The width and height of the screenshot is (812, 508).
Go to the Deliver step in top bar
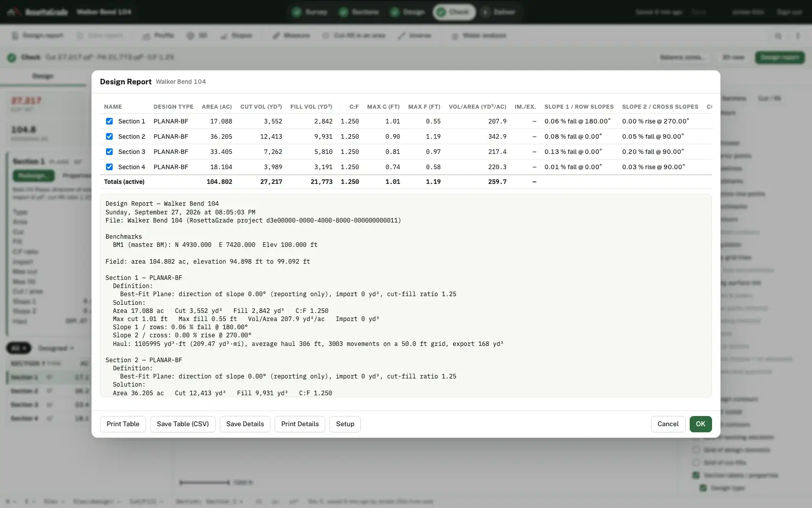point(498,12)
